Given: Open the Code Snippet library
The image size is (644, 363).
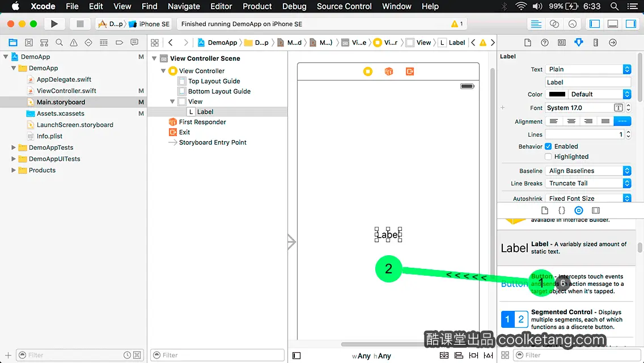Looking at the screenshot, I should (561, 210).
